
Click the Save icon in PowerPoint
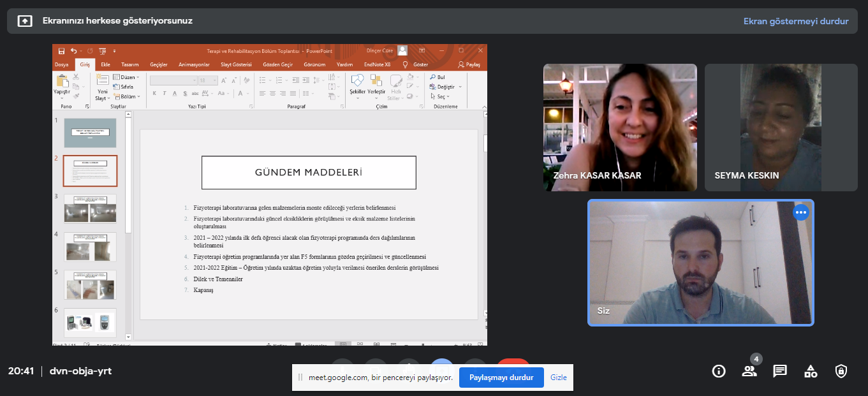coord(61,51)
